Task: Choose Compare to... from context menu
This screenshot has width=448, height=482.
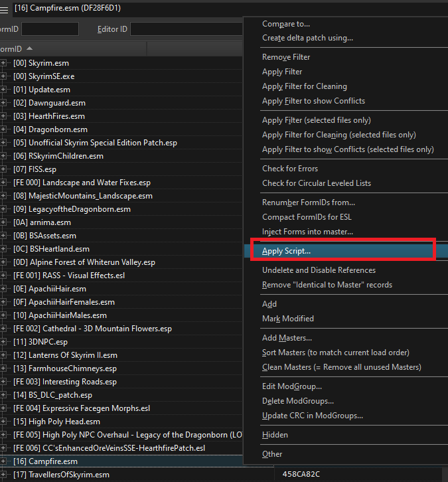Action: point(286,24)
